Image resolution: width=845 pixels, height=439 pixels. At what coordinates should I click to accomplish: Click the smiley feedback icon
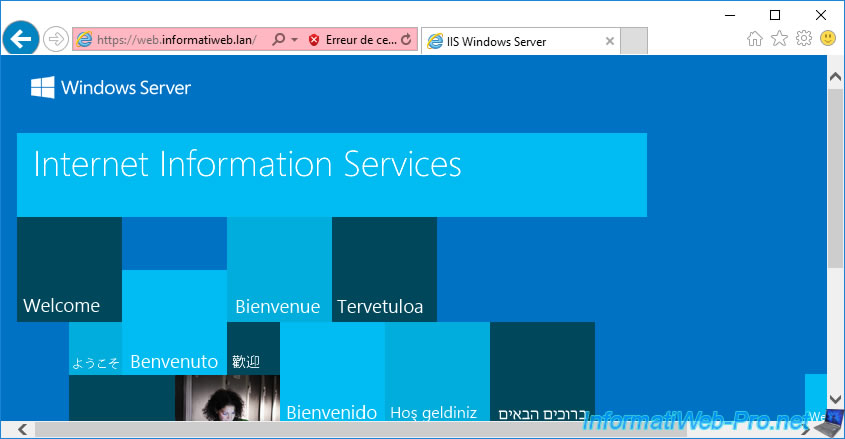tap(828, 38)
